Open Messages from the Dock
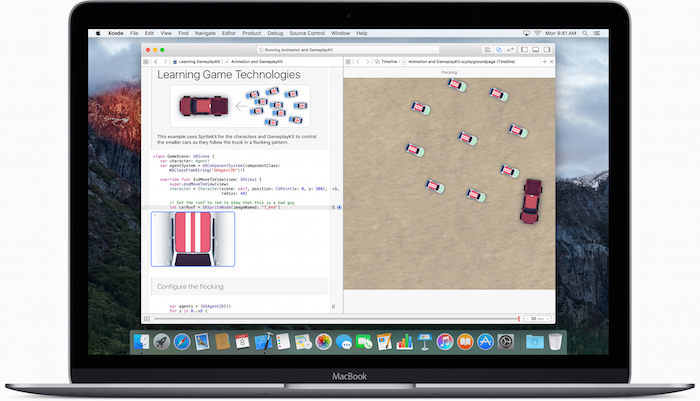Viewport: 700px width, 401px height. pyautogui.click(x=344, y=343)
